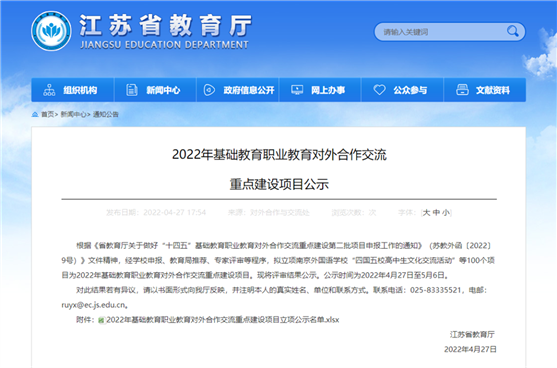Image resolution: width=557 pixels, height=368 pixels.
Task: Click the 新闻中心 document icon
Action: 132,90
